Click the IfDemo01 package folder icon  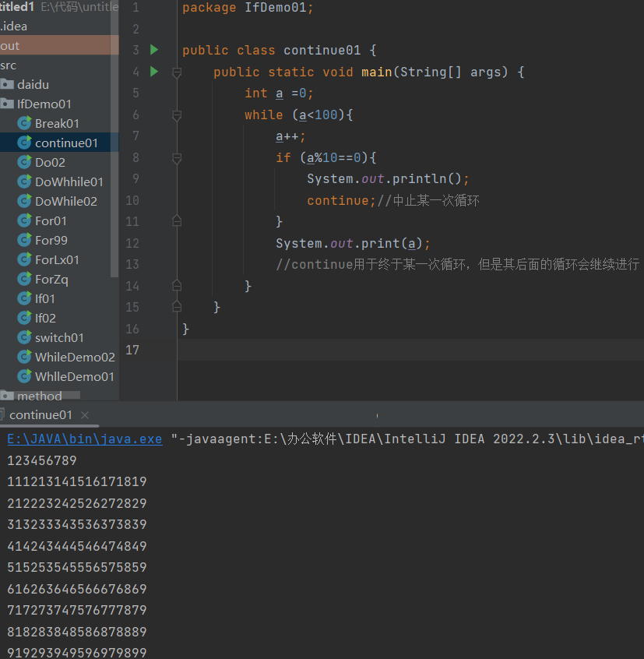[7, 104]
